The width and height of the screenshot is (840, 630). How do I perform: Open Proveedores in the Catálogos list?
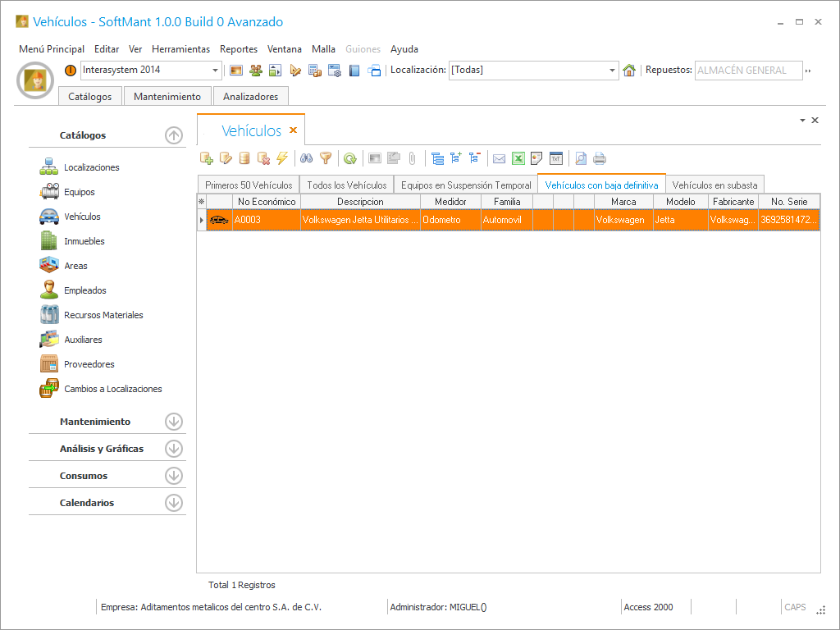pos(89,364)
